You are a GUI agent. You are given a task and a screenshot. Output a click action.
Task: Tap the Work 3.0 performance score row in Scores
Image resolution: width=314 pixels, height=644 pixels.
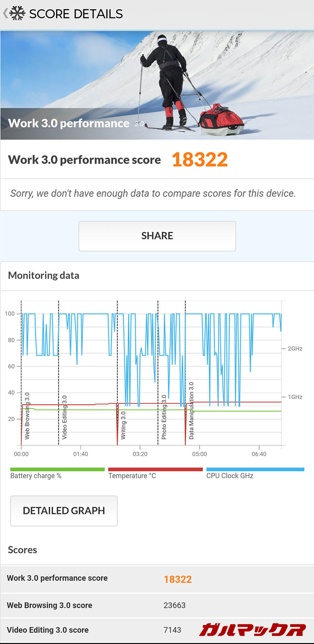(157, 578)
